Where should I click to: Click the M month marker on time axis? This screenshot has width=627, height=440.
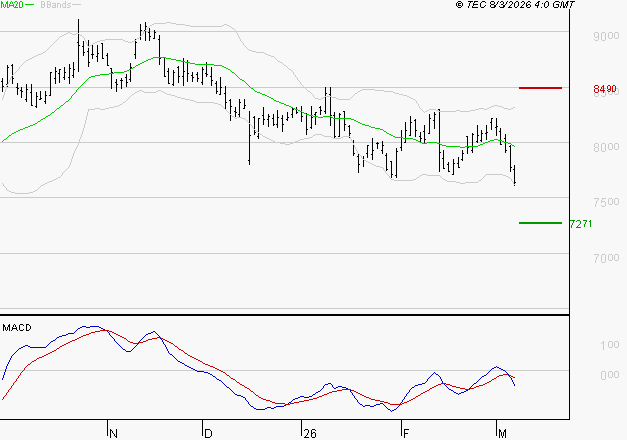tap(502, 434)
